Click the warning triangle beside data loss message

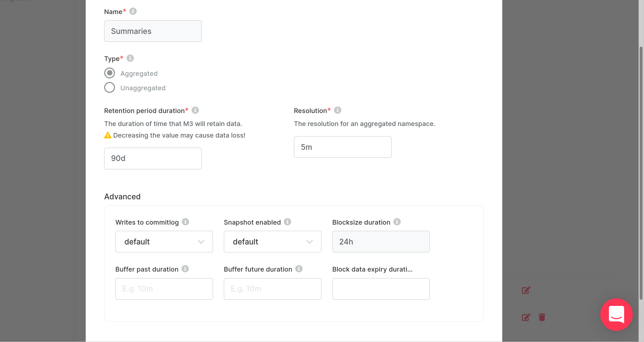pyautogui.click(x=107, y=135)
